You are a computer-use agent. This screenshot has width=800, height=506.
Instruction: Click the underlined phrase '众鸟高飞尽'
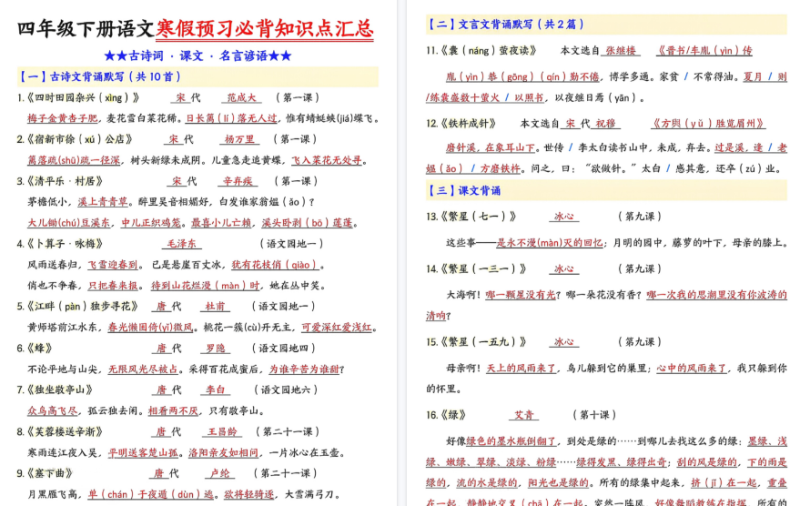pyautogui.click(x=53, y=411)
